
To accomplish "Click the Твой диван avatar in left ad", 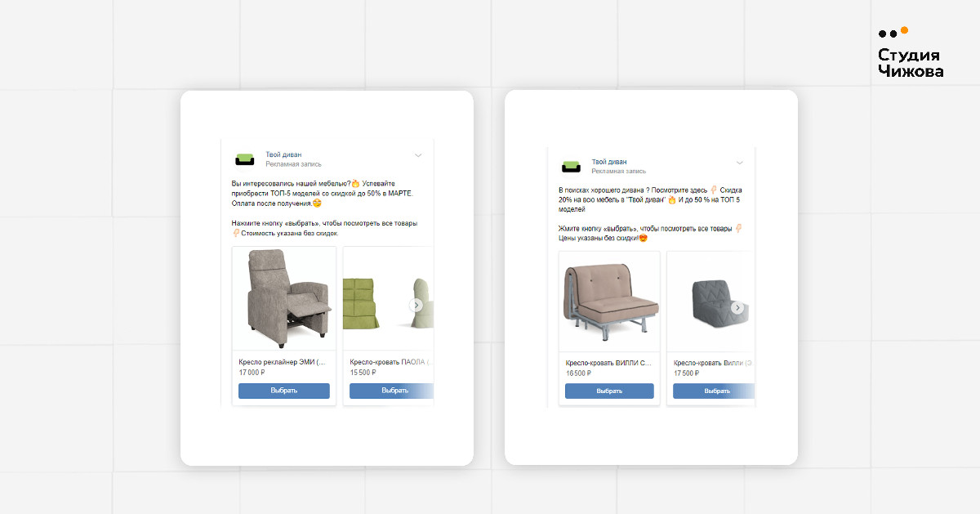I will click(245, 159).
